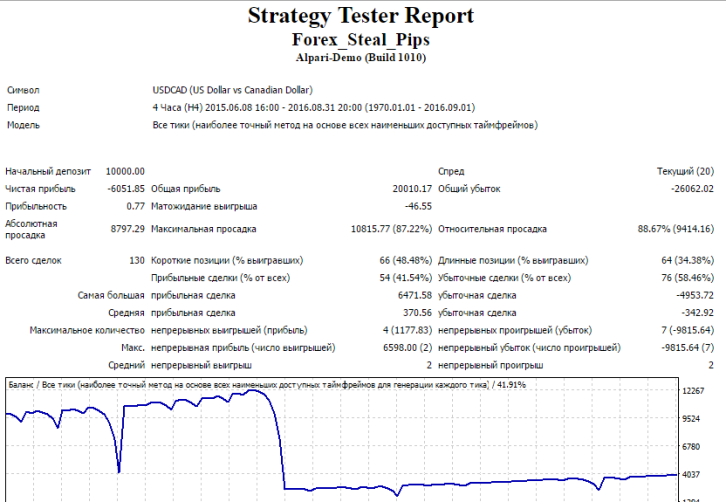Click the spread value Текущий (20)

click(691, 171)
